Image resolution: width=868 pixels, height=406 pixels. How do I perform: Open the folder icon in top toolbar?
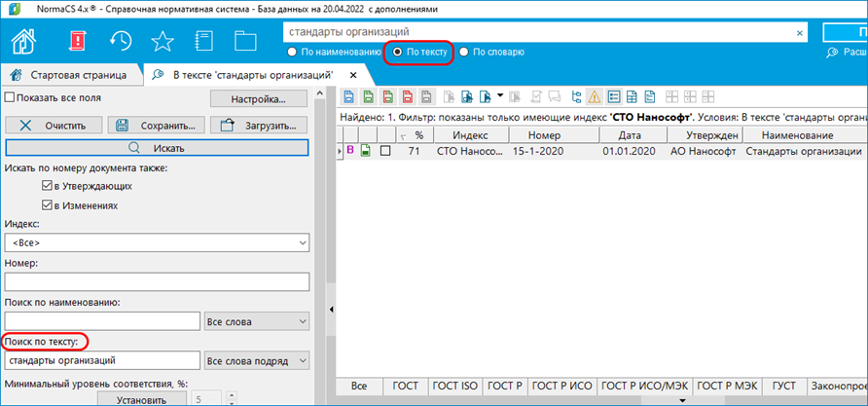[x=245, y=42]
